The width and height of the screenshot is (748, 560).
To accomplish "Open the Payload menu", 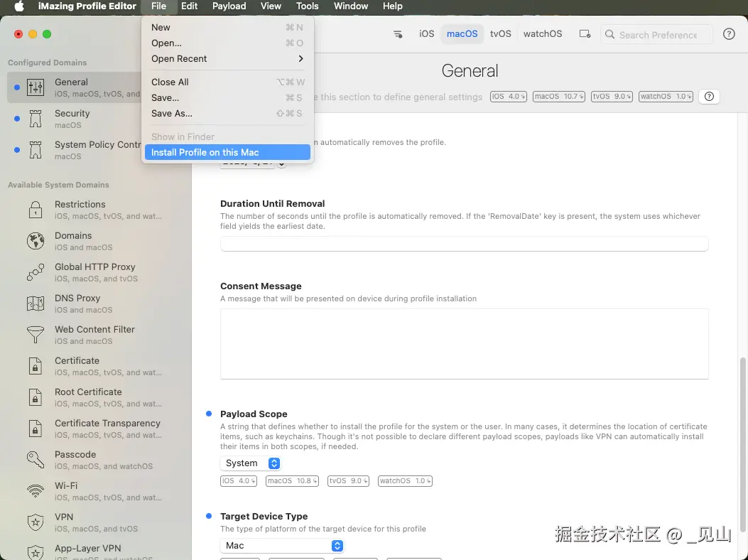I will pos(229,6).
